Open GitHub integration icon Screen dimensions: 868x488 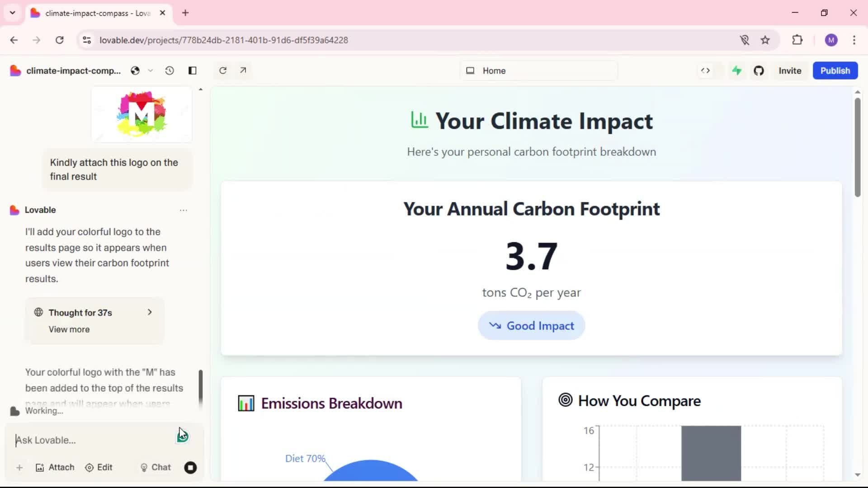[759, 71]
